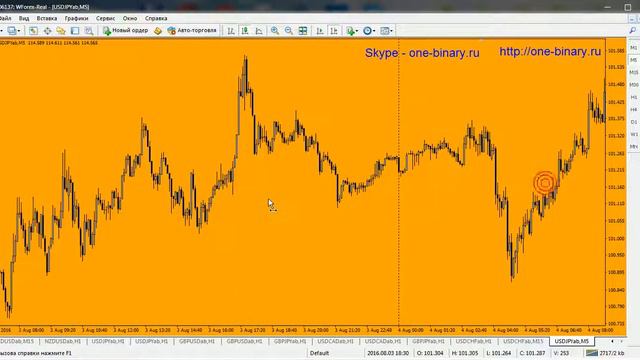Click the concentric circles marker on chart

coord(545,183)
